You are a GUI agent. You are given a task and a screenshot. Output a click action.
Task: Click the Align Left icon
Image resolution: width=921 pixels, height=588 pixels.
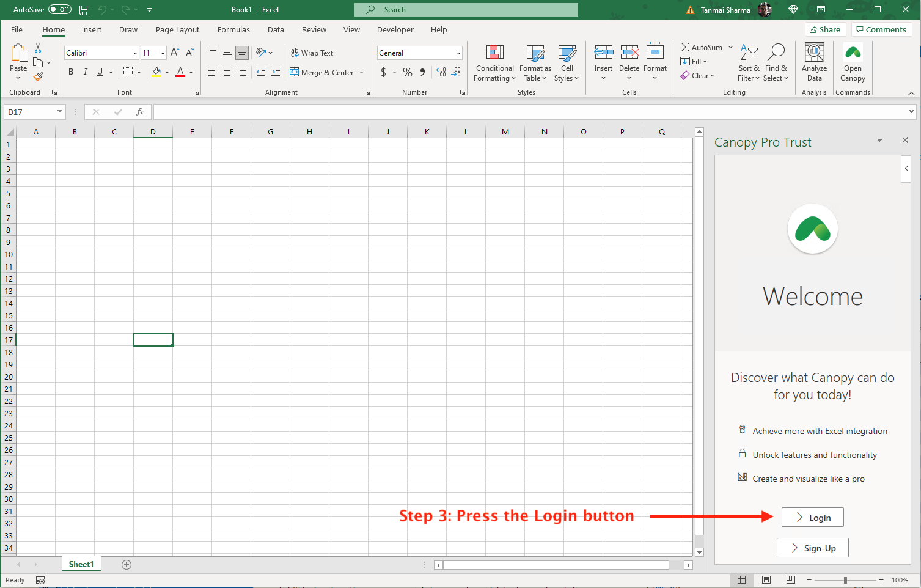pyautogui.click(x=213, y=72)
